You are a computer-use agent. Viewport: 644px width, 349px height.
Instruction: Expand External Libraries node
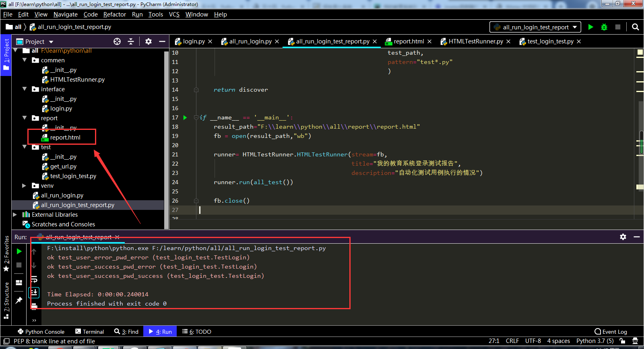[x=15, y=214]
